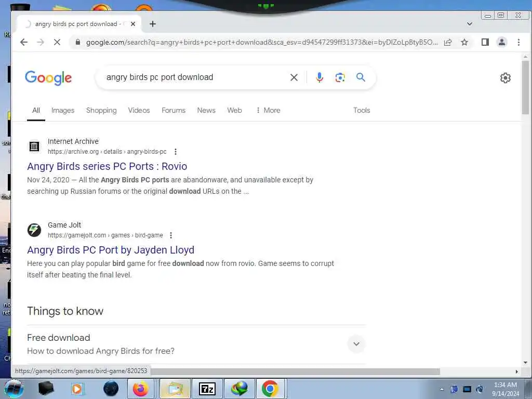Click the horizontal scroll right arrow
The height and width of the screenshot is (399, 532).
pyautogui.click(x=516, y=371)
